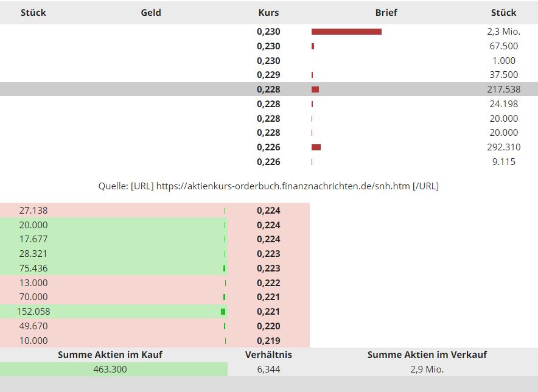The height and width of the screenshot is (392, 538).
Task: Click the 0,219 bid price
Action: 268,341
